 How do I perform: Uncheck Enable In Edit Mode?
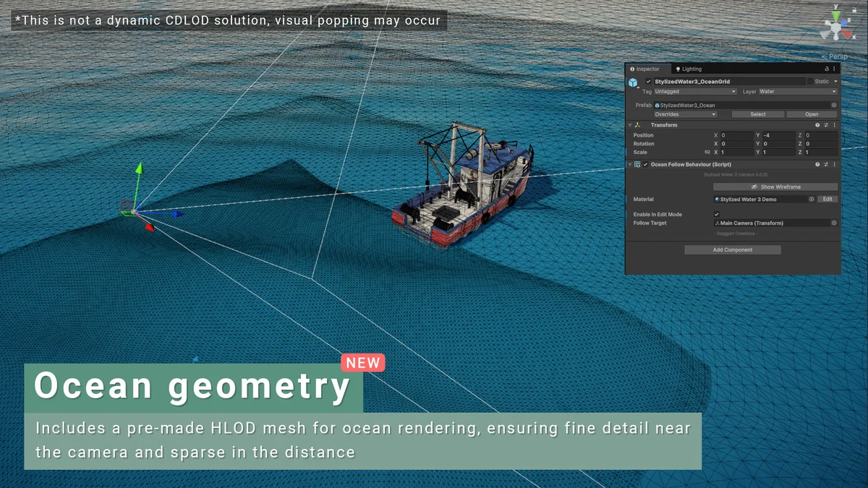tap(717, 215)
